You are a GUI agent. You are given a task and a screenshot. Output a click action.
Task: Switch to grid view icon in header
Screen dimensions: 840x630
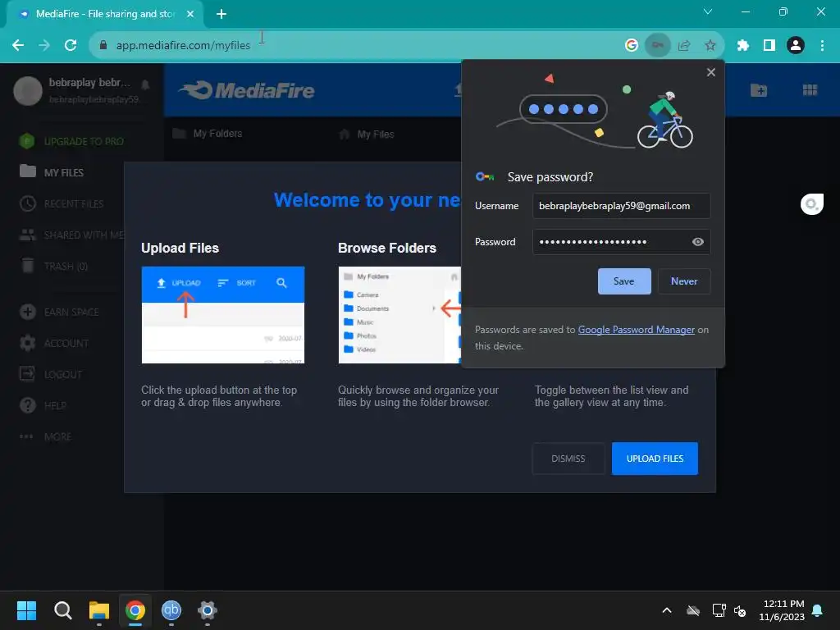click(x=810, y=90)
